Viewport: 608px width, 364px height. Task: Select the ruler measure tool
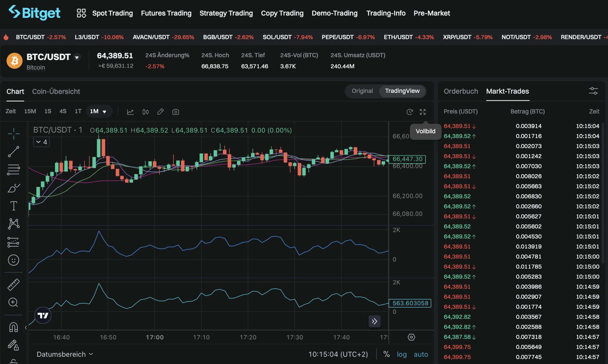pos(14,284)
